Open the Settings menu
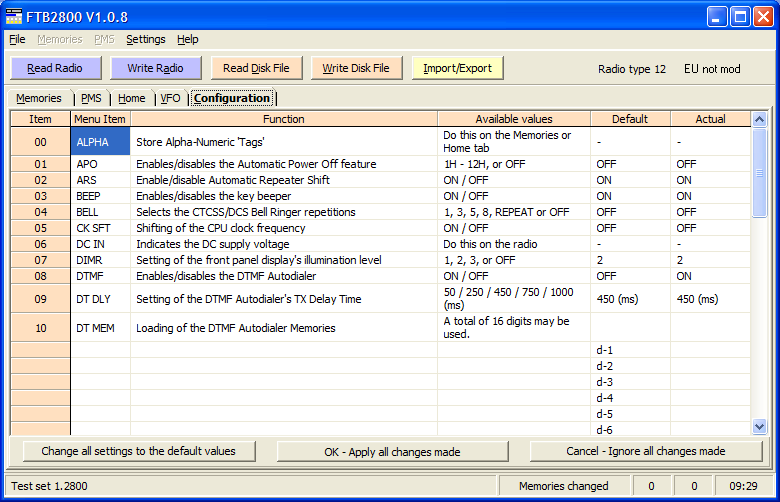This screenshot has width=780, height=502. click(x=146, y=39)
